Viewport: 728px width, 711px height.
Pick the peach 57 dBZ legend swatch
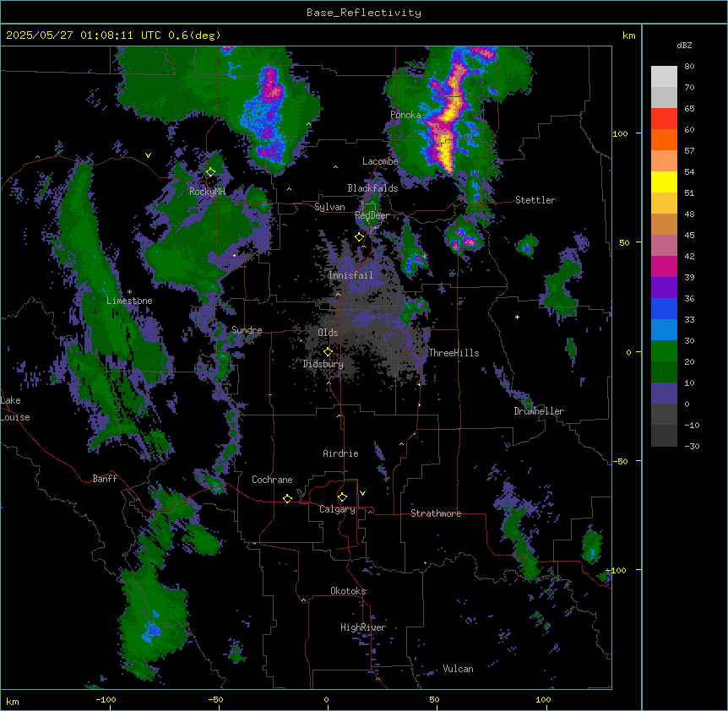[x=664, y=161]
